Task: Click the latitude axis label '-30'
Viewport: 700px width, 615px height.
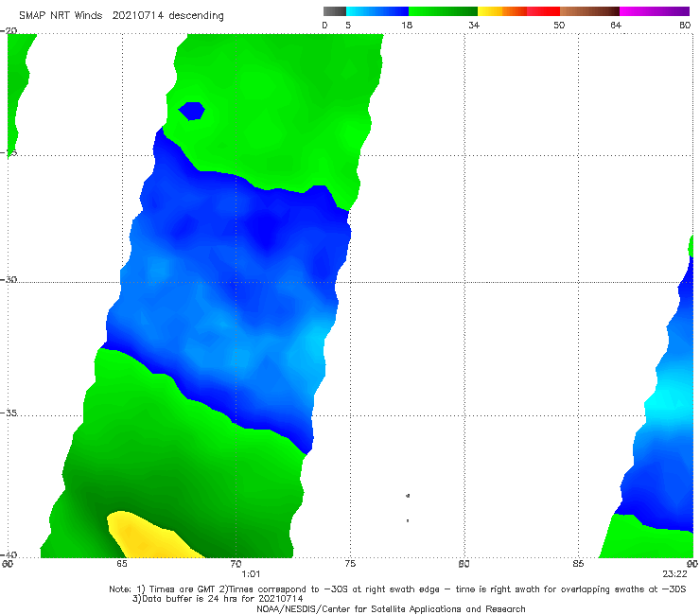Action: [x=9, y=279]
